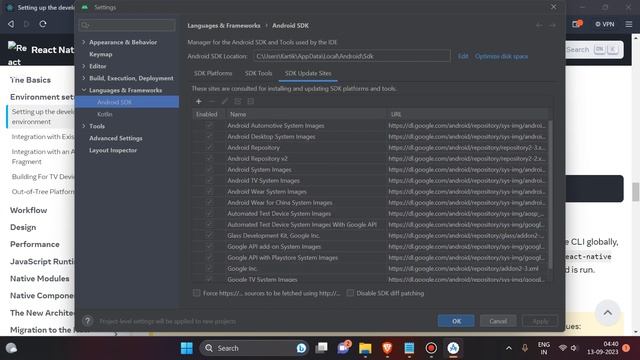640x360 pixels.
Task: Open Android Studio from the taskbar
Action: [x=453, y=348]
